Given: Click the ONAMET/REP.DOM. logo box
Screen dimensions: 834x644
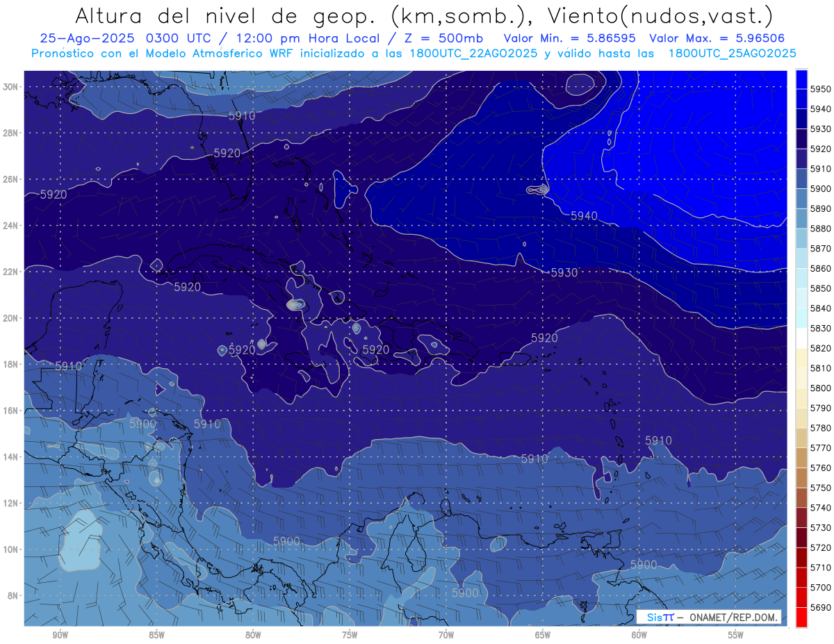Looking at the screenshot, I should tap(709, 617).
